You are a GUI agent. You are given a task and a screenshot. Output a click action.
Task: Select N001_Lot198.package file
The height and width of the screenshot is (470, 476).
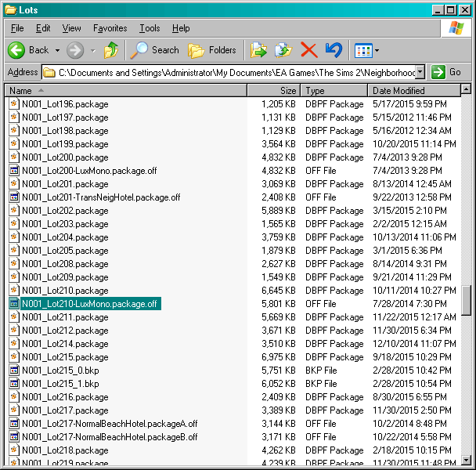pyautogui.click(x=65, y=131)
